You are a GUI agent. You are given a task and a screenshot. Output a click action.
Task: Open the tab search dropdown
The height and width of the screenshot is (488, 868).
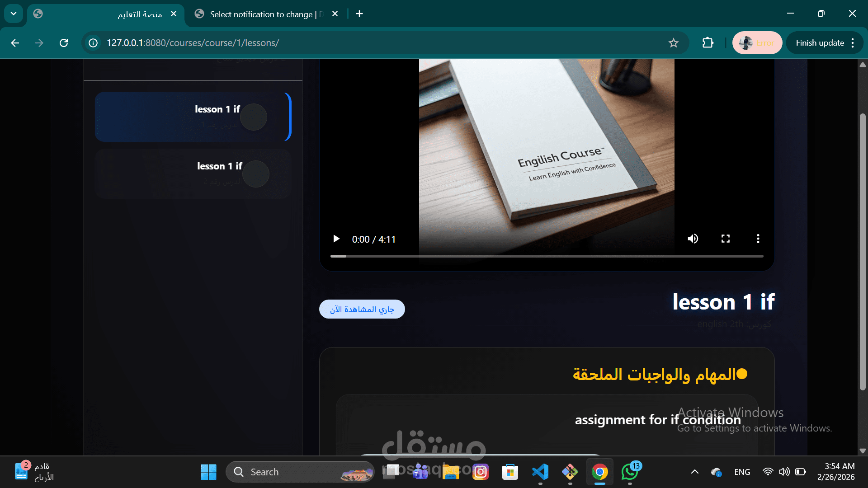tap(14, 14)
